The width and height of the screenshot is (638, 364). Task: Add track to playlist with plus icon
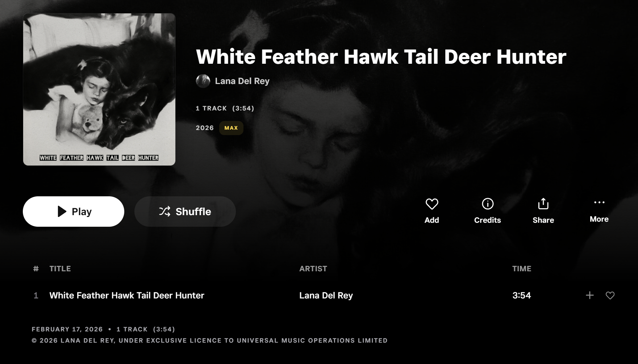590,296
